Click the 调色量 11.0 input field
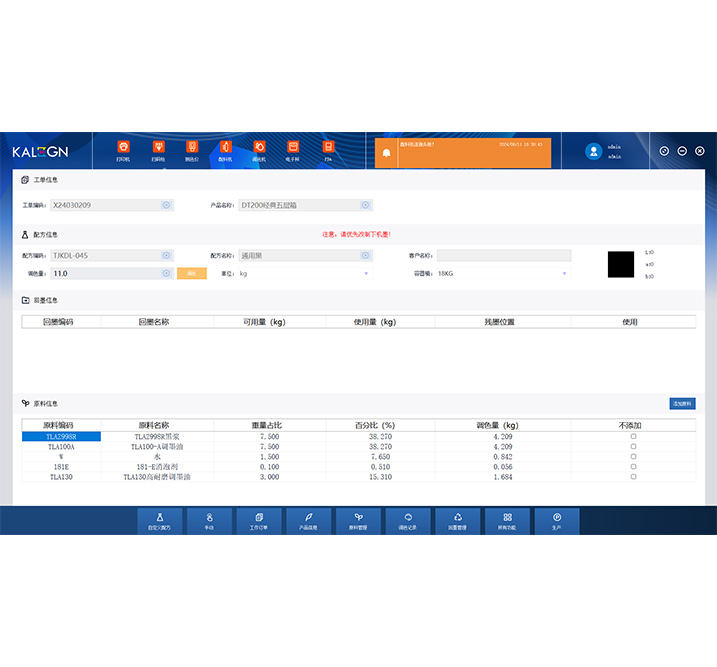 (112, 273)
